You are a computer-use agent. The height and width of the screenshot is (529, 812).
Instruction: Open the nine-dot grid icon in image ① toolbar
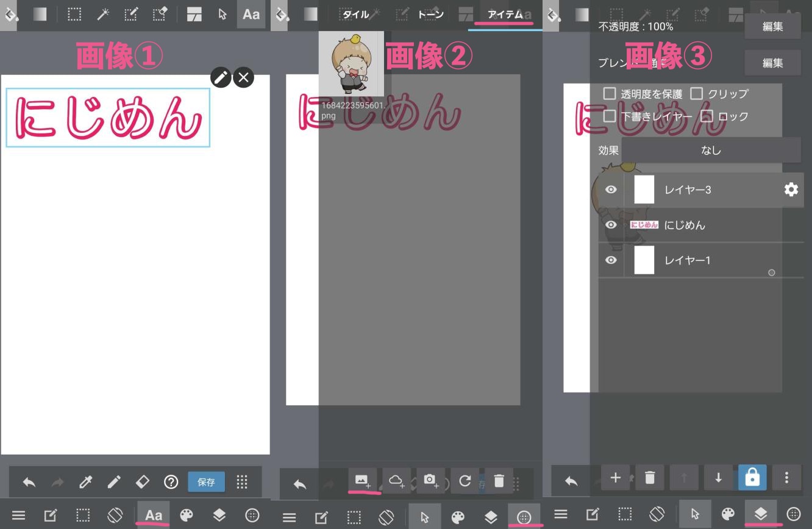coord(242,482)
